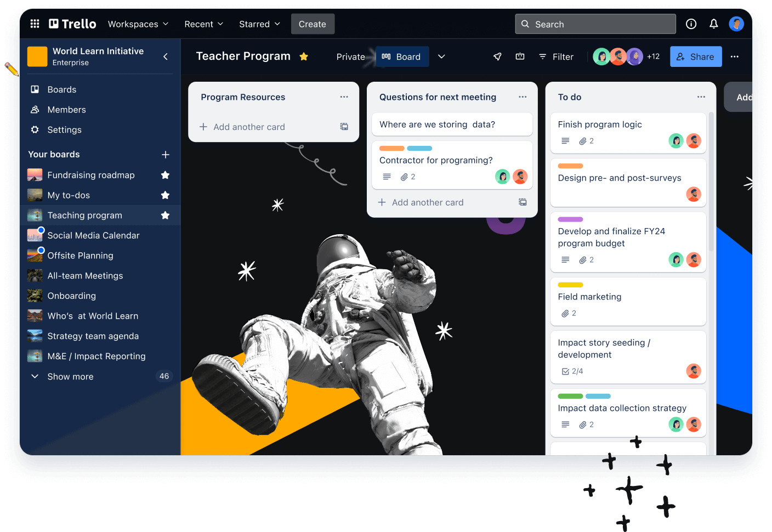The width and height of the screenshot is (772, 532).
Task: Open Boards in the sidebar
Action: click(62, 89)
